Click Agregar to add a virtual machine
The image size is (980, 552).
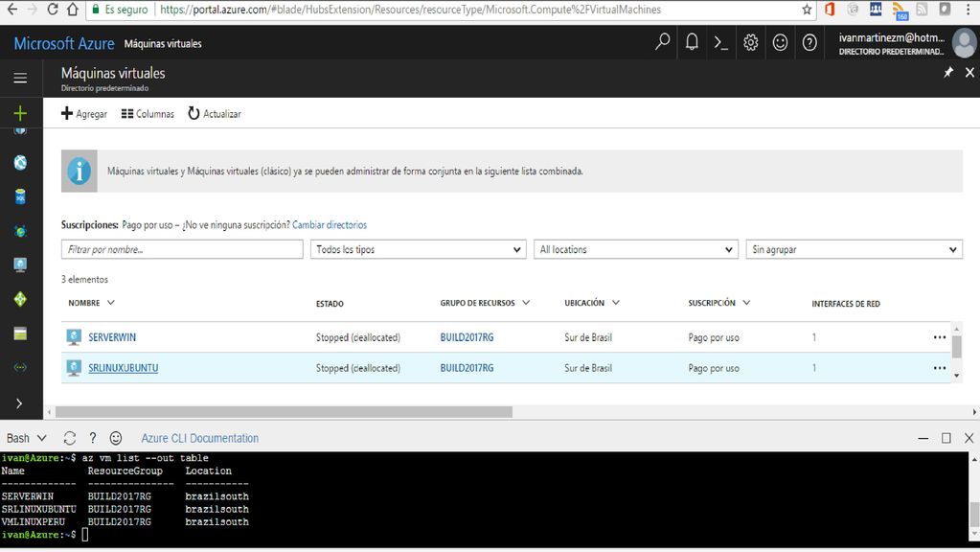pos(84,114)
